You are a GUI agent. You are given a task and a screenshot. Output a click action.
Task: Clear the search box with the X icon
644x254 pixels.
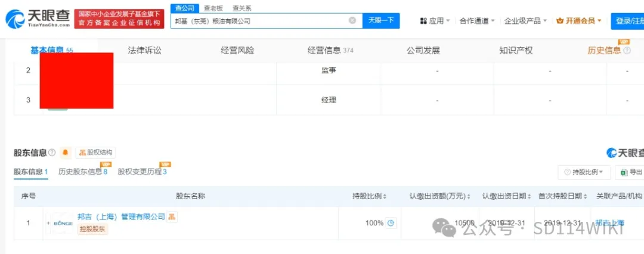click(x=352, y=20)
